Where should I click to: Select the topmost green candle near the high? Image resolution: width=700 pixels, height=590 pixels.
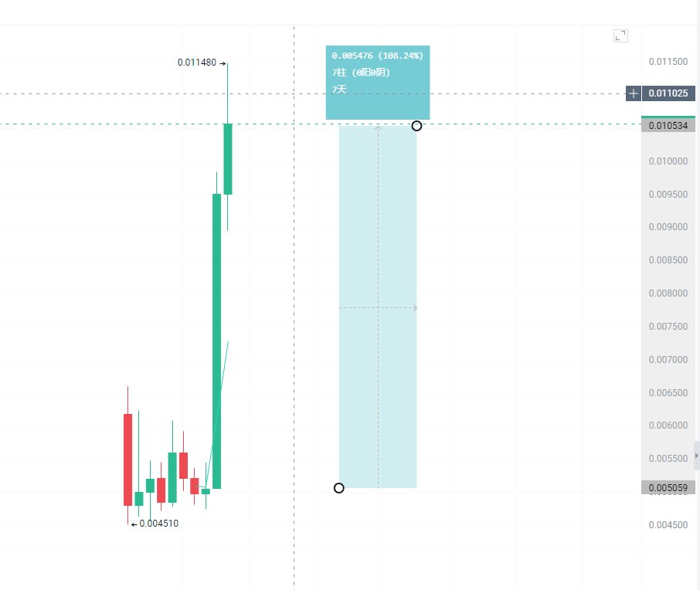(x=228, y=158)
